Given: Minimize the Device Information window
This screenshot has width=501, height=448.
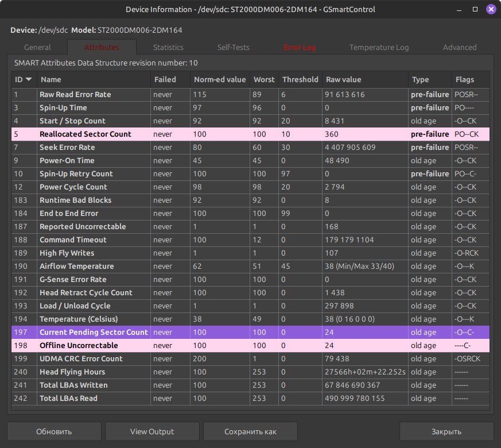Looking at the screenshot, I should [459, 9].
